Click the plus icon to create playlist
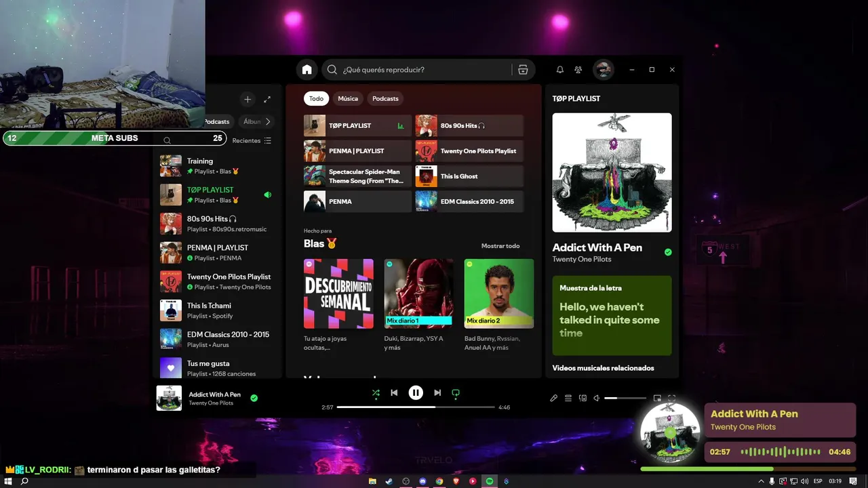The width and height of the screenshot is (868, 488). tap(248, 100)
